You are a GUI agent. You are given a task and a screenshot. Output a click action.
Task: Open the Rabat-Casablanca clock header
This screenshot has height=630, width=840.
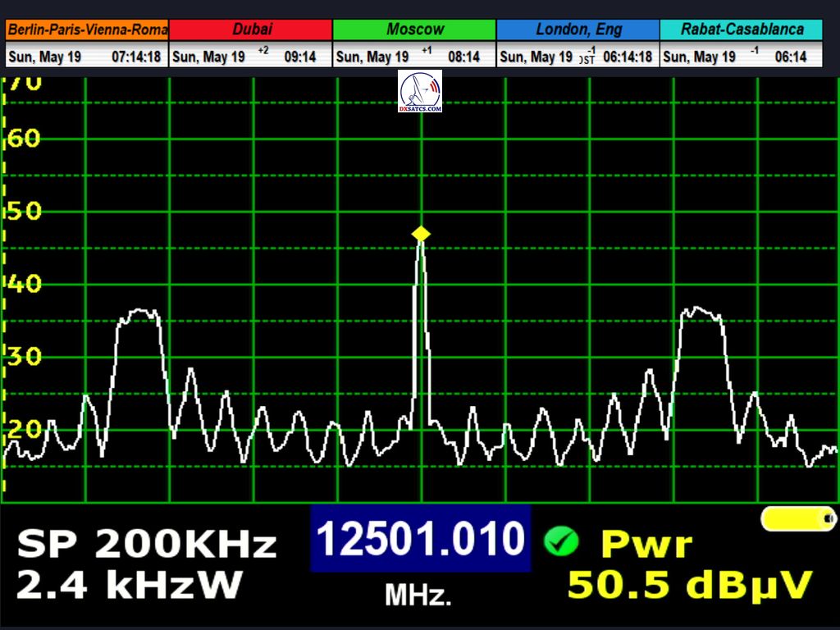tap(742, 30)
